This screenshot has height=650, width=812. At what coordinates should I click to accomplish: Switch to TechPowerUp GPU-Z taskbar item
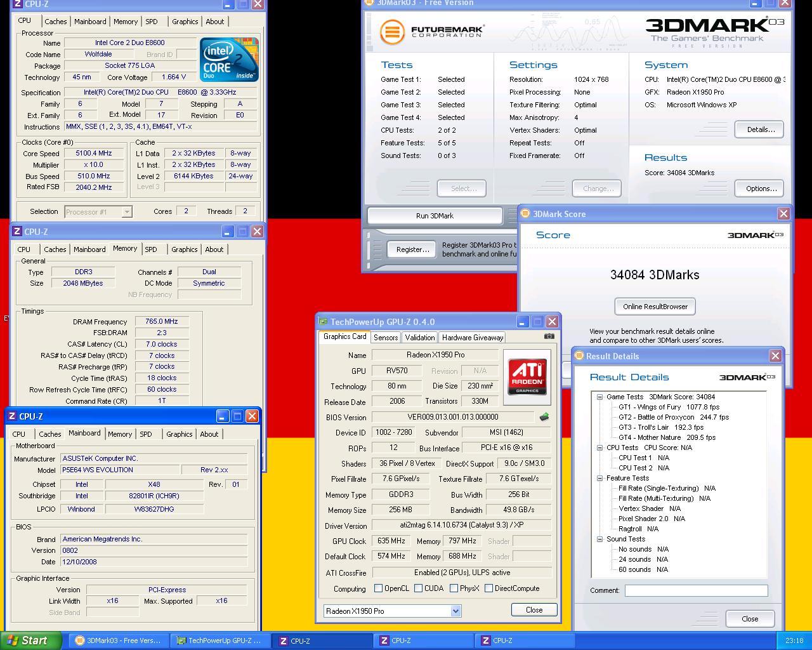pyautogui.click(x=220, y=640)
